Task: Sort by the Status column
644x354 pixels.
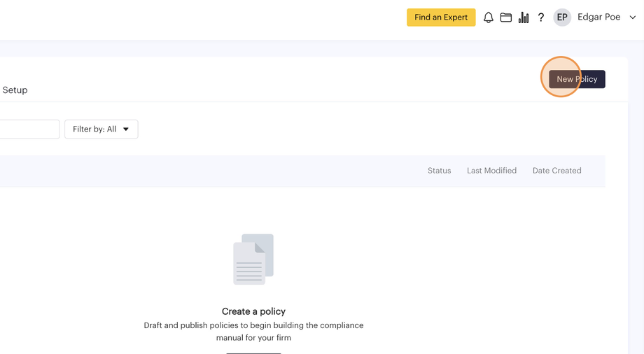Action: [x=439, y=171]
